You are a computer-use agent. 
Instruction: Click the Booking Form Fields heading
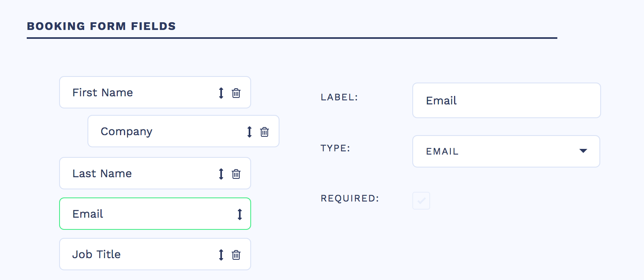[x=101, y=26]
